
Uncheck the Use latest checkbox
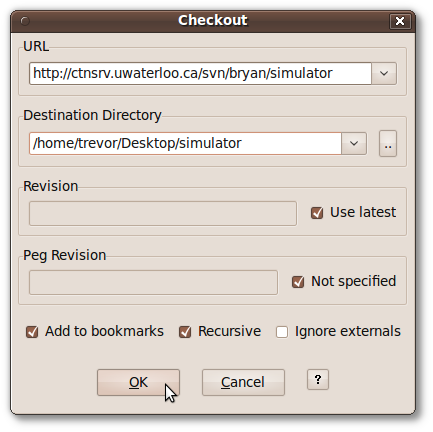[317, 213]
